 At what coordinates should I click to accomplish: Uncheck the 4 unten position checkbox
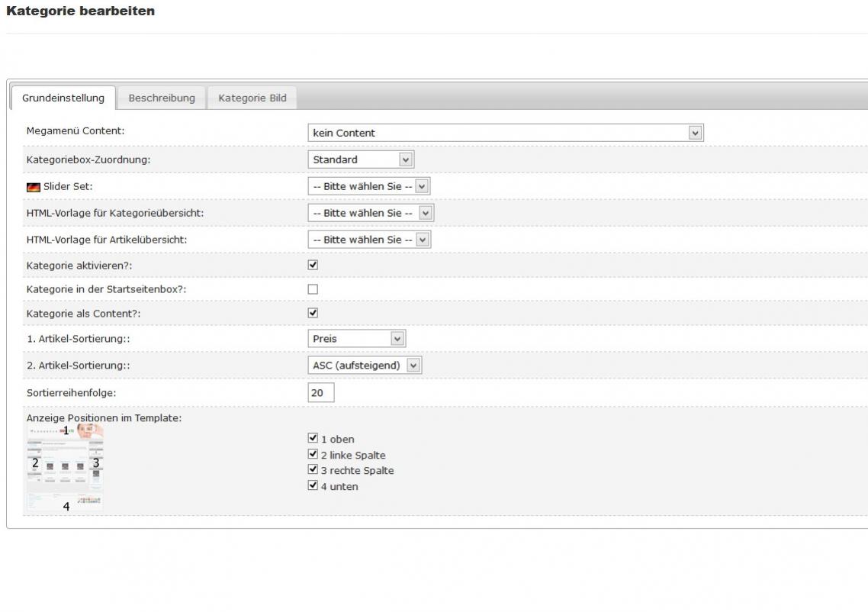coord(313,485)
